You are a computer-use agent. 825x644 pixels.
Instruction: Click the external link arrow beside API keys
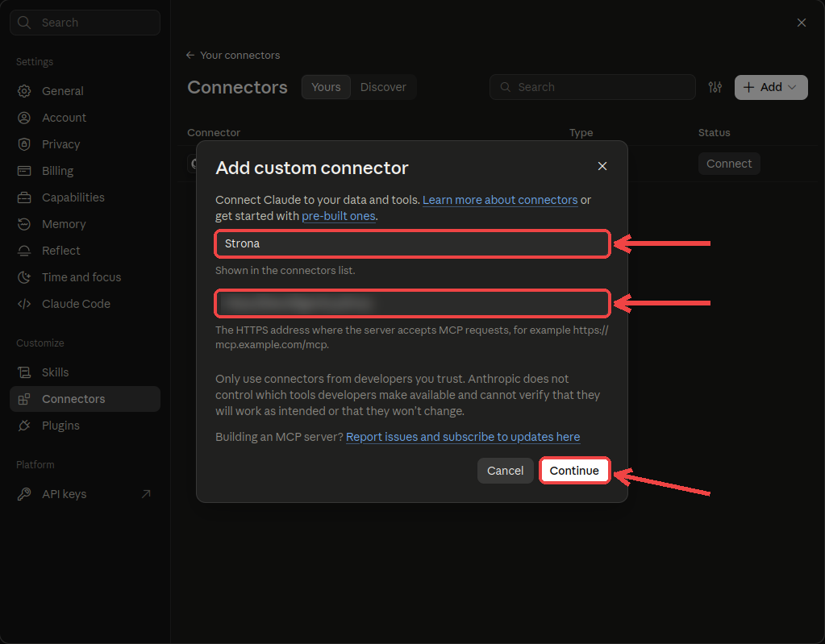[146, 494]
